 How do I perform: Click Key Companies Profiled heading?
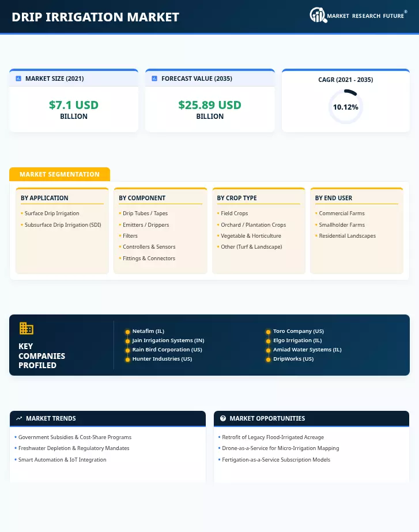[41, 356]
